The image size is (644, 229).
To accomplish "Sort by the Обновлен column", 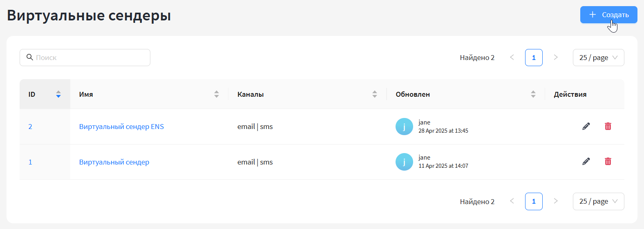I will tap(533, 94).
